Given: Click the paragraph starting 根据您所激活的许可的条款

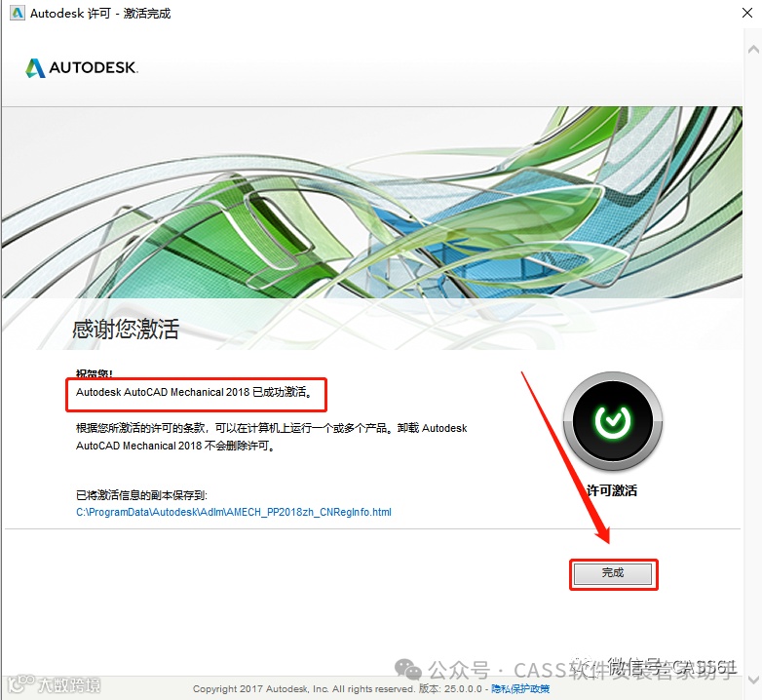Looking at the screenshot, I should (271, 437).
